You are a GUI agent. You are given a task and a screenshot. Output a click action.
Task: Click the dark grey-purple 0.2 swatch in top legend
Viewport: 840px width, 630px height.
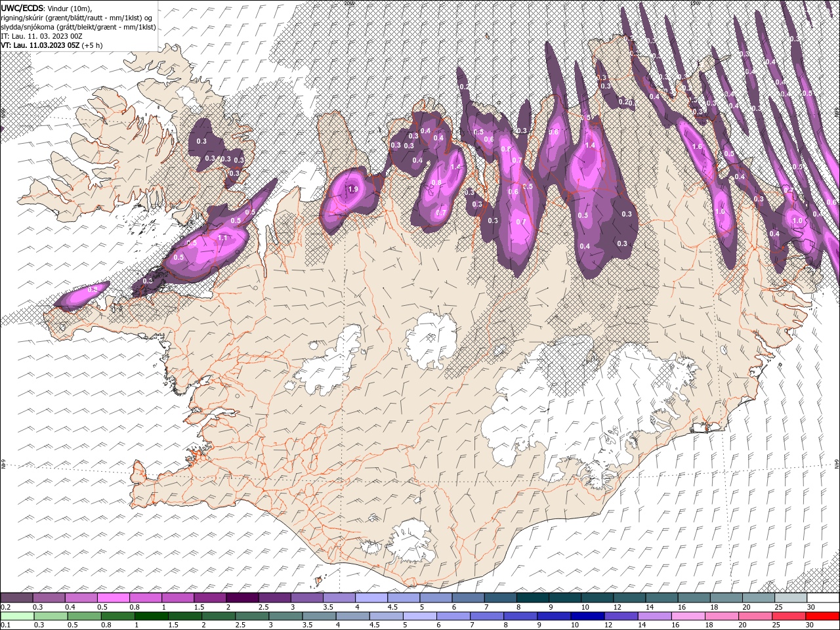pyautogui.click(x=16, y=598)
